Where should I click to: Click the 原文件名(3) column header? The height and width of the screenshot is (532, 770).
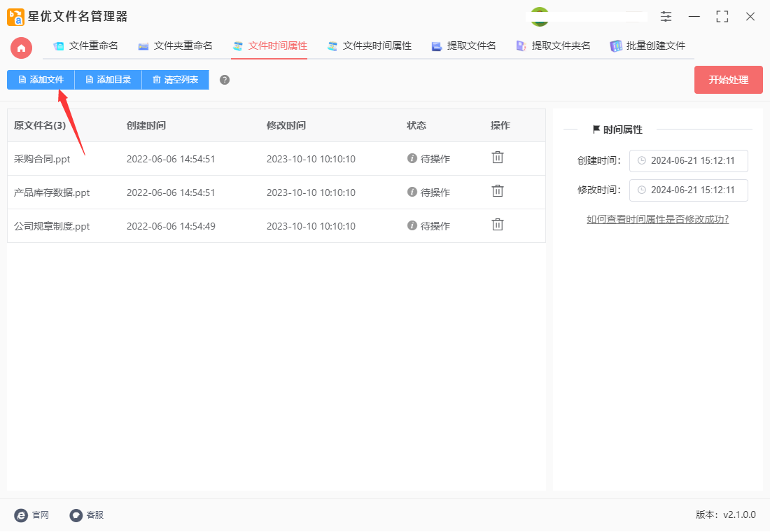(x=40, y=125)
